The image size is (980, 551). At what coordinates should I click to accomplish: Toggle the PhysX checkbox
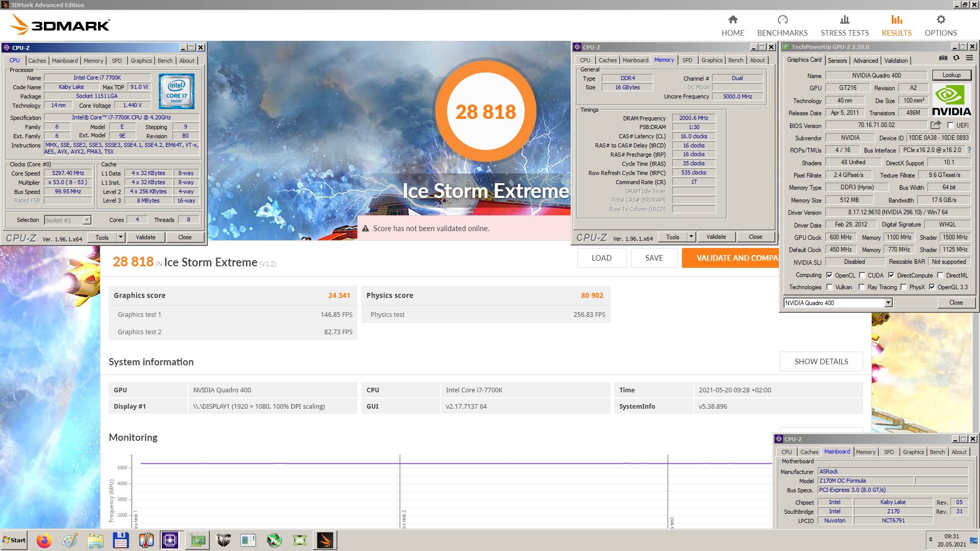coord(904,287)
